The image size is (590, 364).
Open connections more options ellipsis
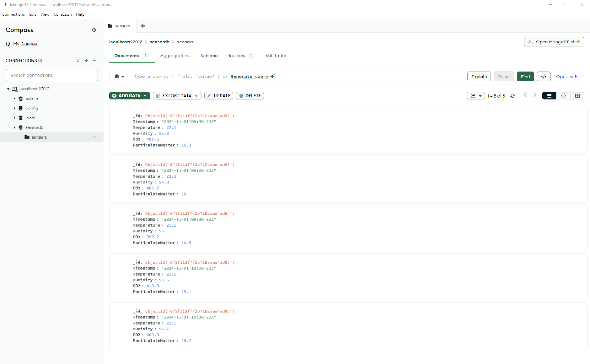pos(94,61)
